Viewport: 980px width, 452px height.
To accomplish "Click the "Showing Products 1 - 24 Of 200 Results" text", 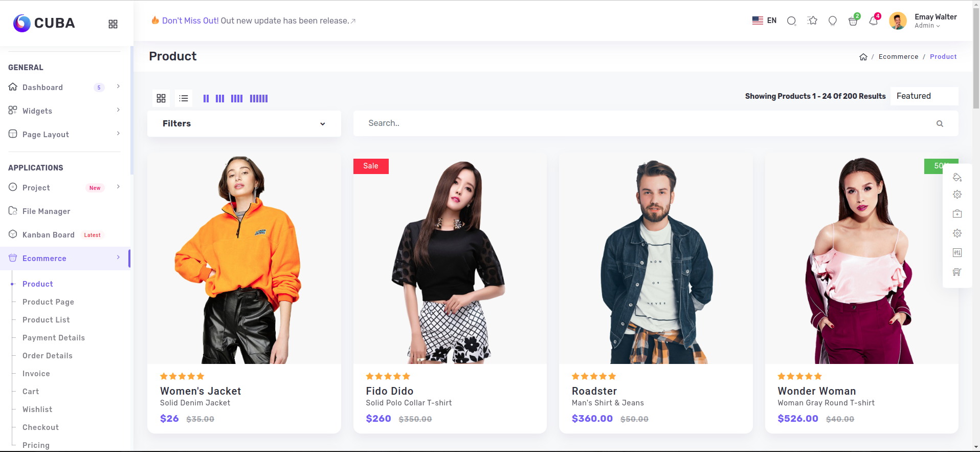I will click(x=815, y=96).
